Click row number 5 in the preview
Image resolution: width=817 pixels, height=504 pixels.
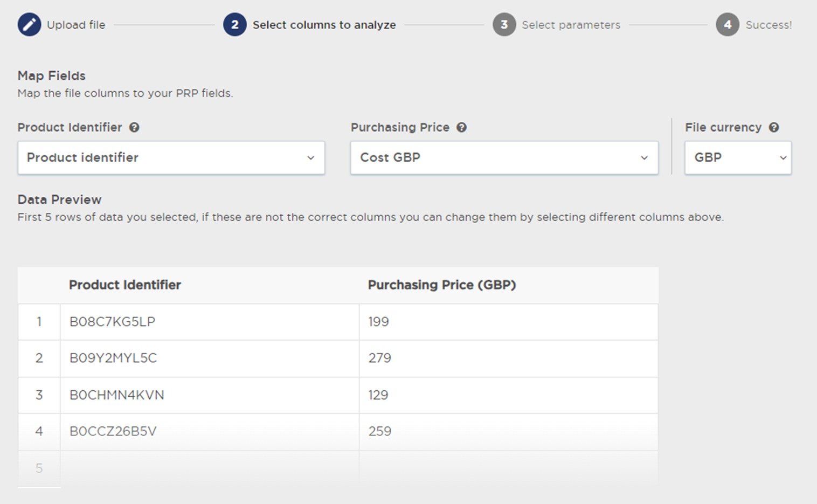click(39, 468)
